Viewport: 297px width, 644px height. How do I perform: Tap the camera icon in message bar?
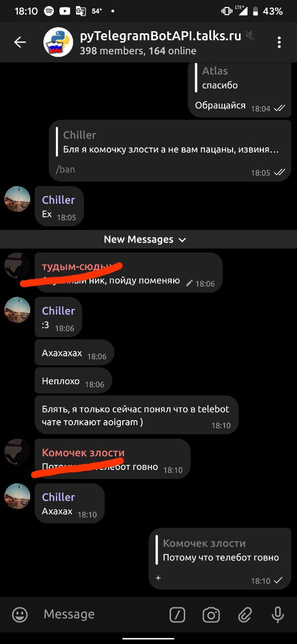pos(211,614)
